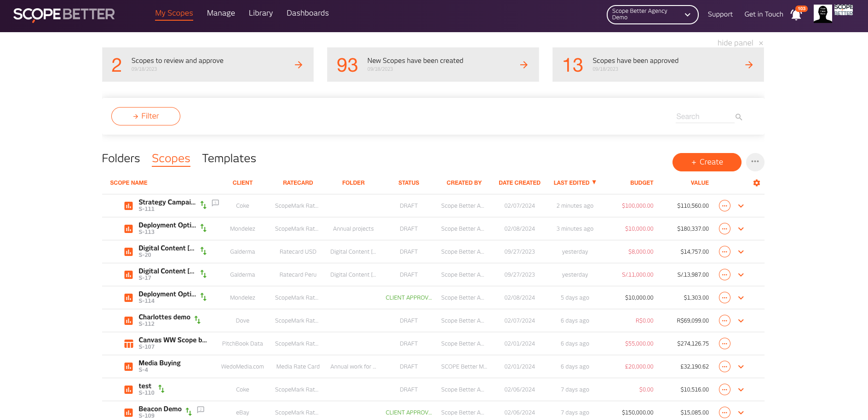Open New Scopes have been created card
The width and height of the screenshot is (868, 420).
(x=433, y=65)
